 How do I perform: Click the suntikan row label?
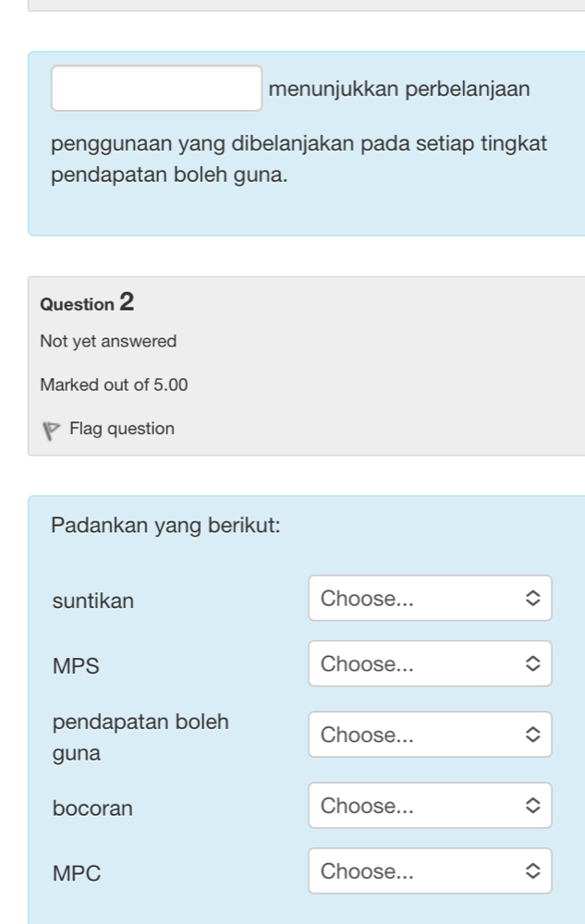point(93,602)
